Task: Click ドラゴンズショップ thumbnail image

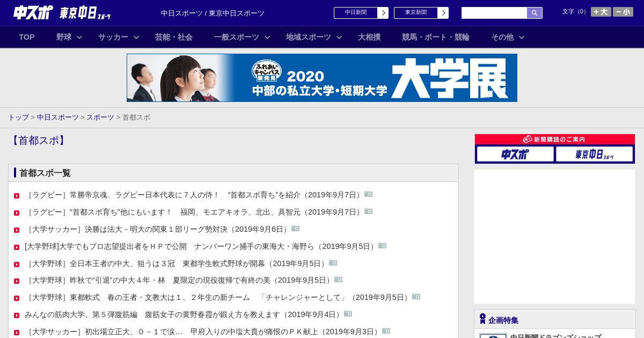Action: pyautogui.click(x=493, y=336)
